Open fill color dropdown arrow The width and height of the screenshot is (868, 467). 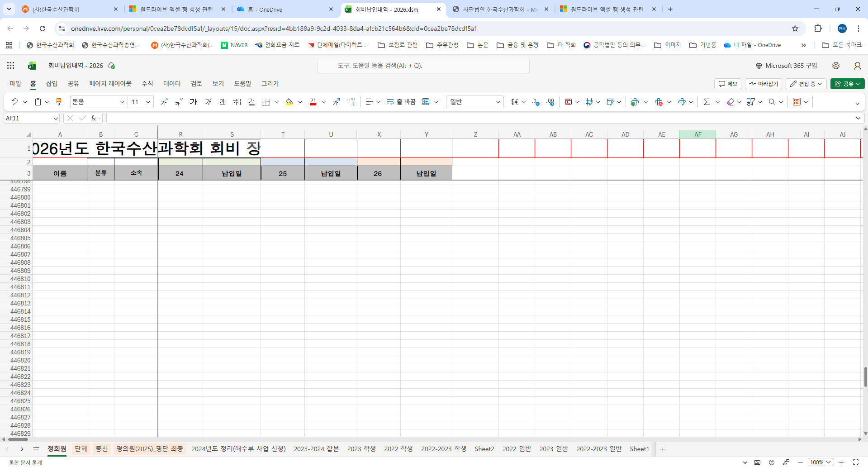(x=300, y=102)
